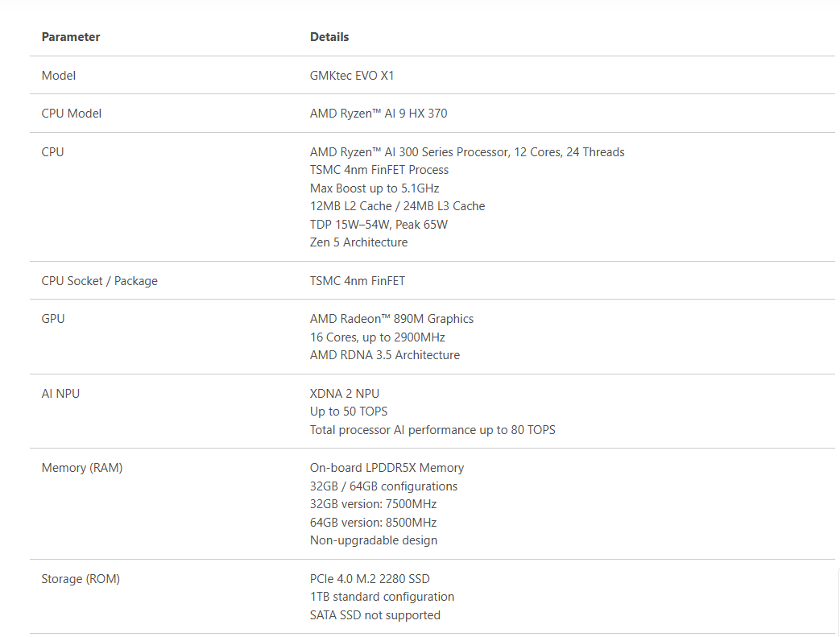Click the SATA SSD not supported line
Viewport: 840px width, 637px height.
[375, 615]
